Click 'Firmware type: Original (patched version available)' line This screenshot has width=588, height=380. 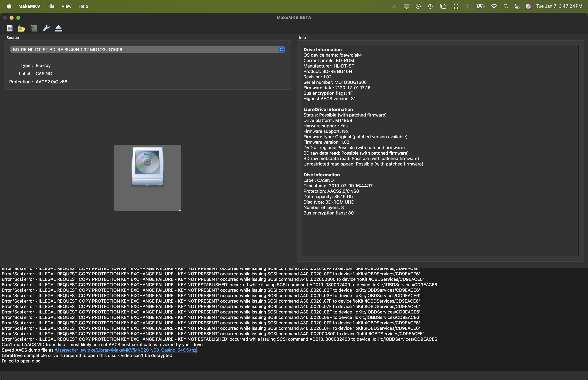pos(355,137)
